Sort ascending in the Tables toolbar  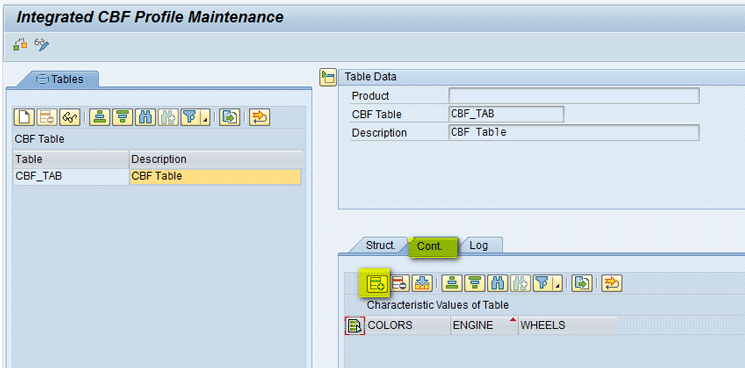click(x=99, y=117)
